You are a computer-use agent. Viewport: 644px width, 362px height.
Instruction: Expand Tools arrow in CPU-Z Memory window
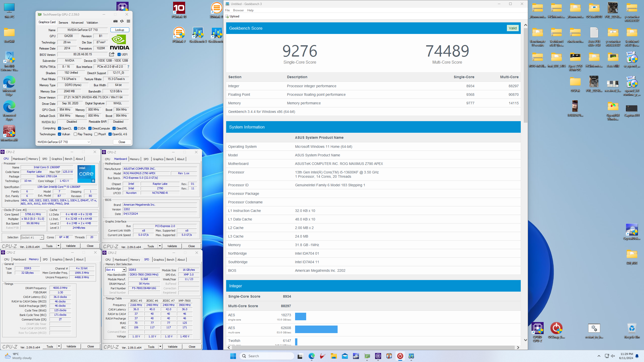(59, 346)
